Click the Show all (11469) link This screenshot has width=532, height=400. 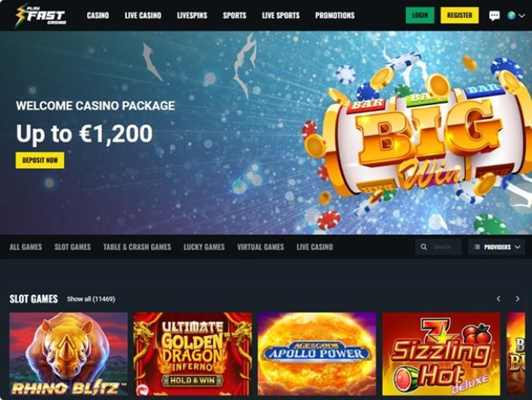[91, 299]
